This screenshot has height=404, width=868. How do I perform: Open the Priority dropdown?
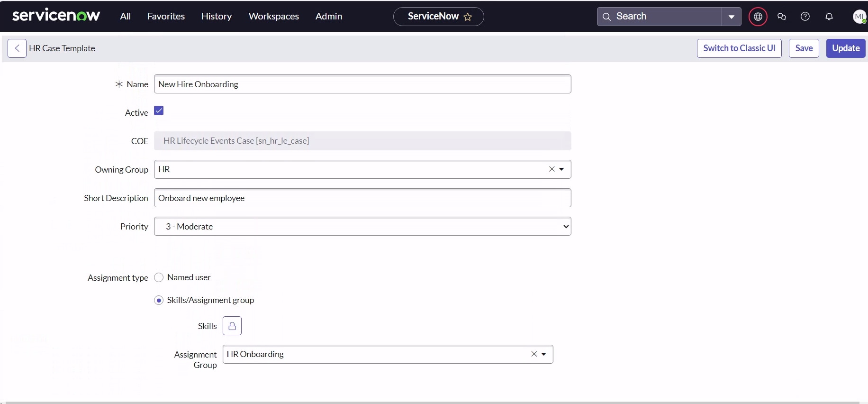[362, 226]
